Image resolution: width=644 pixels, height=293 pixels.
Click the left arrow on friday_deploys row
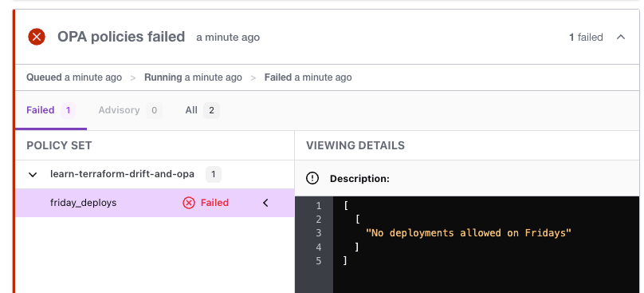coord(265,203)
